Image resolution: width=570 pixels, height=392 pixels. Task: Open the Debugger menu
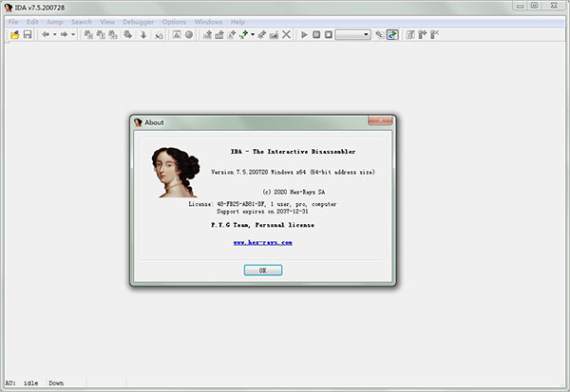138,22
